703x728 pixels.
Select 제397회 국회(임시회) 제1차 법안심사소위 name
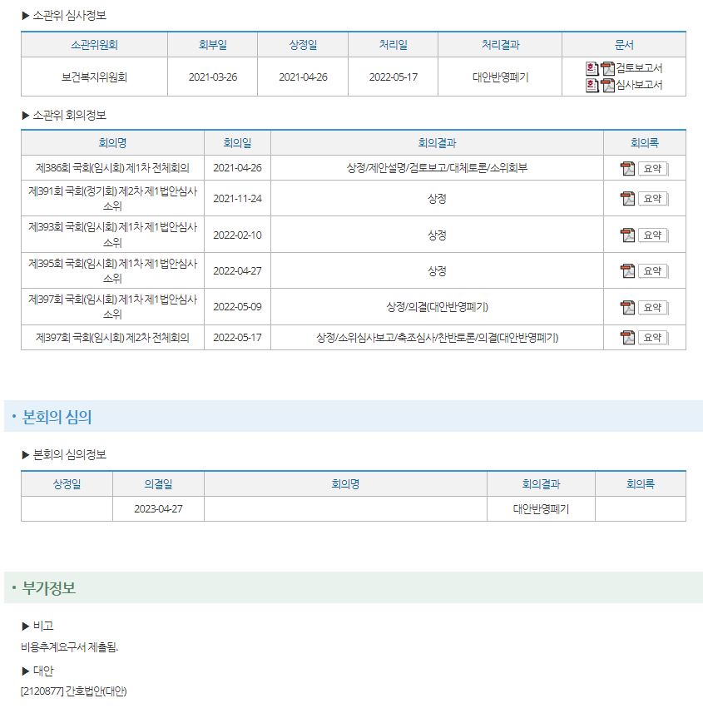112,306
